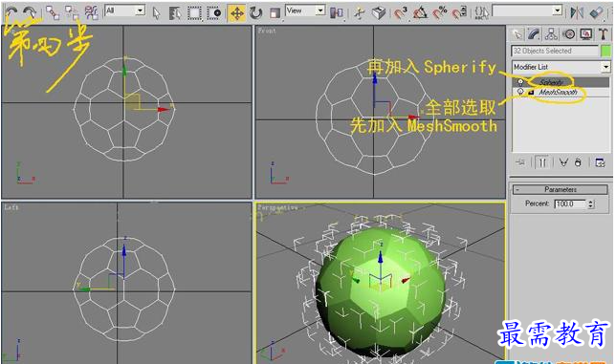Open the selection filter 'All' dropdown
This screenshot has width=616, height=364.
pos(125,11)
